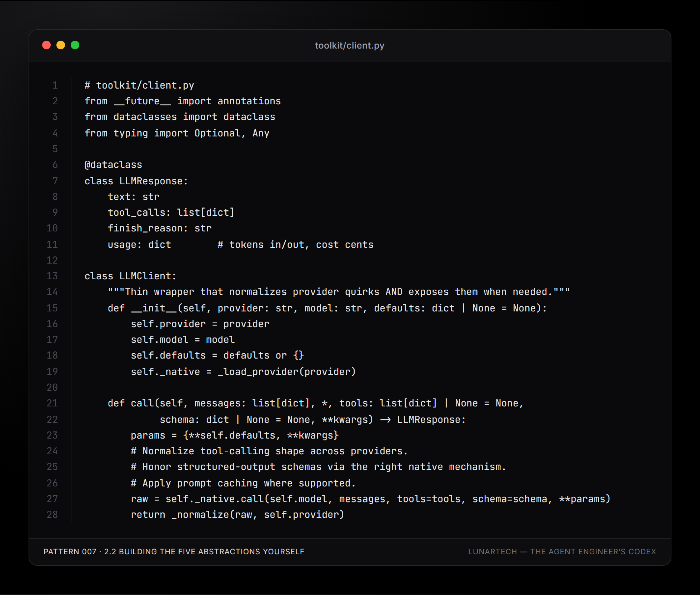Viewport: 700px width, 595px height.
Task: Click comment '# tokens in/out, cost cents'
Action: click(296, 245)
